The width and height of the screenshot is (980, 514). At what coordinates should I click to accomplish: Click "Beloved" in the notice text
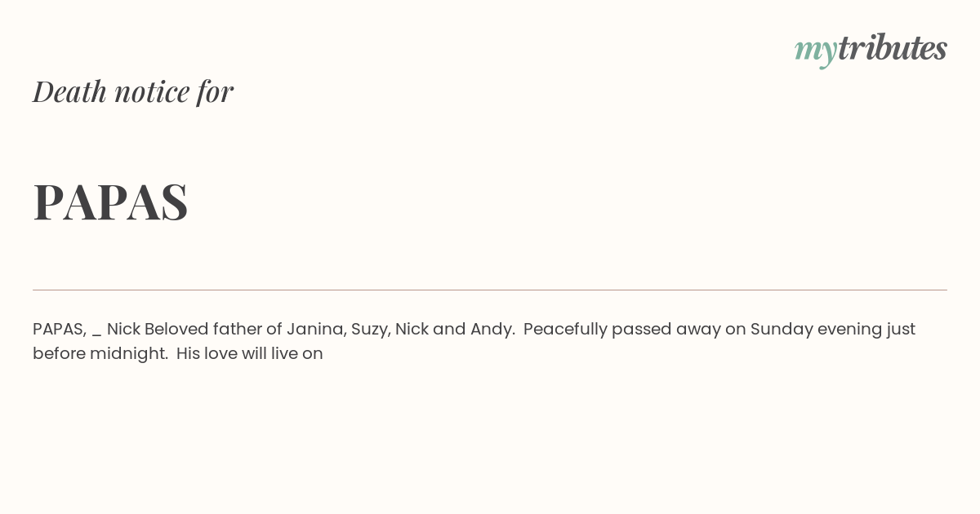176,329
